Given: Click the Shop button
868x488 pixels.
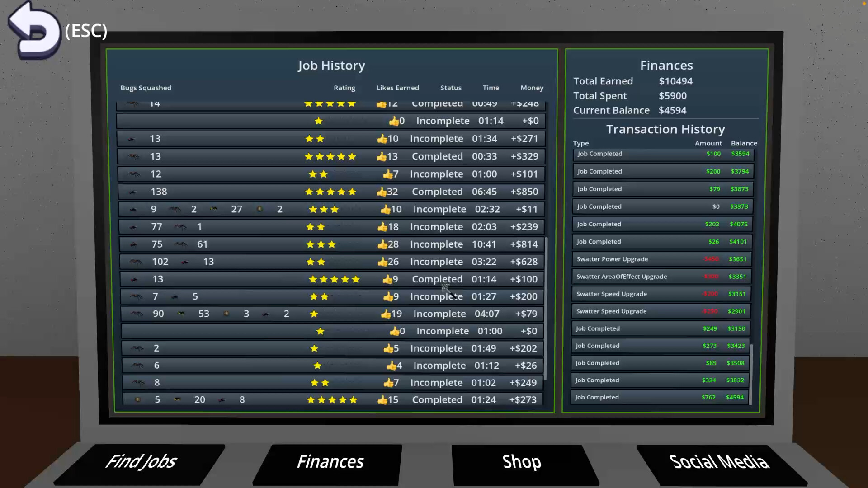Looking at the screenshot, I should [x=521, y=461].
